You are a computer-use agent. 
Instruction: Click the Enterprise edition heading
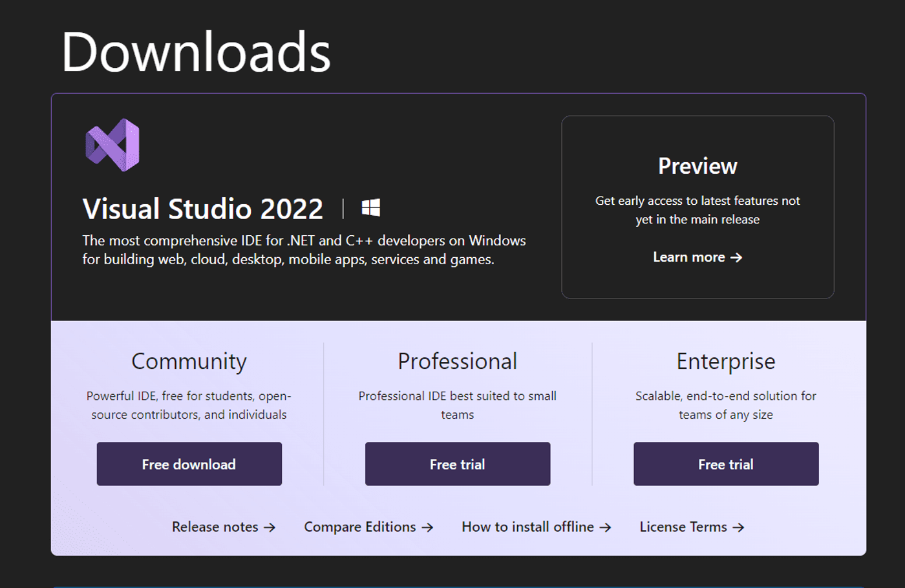(726, 361)
